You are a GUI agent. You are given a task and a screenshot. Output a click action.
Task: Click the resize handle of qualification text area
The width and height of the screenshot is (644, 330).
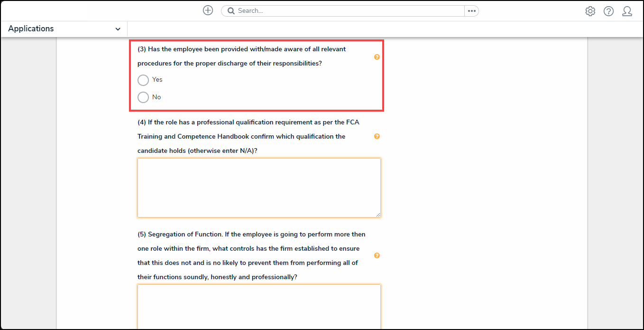(378, 215)
